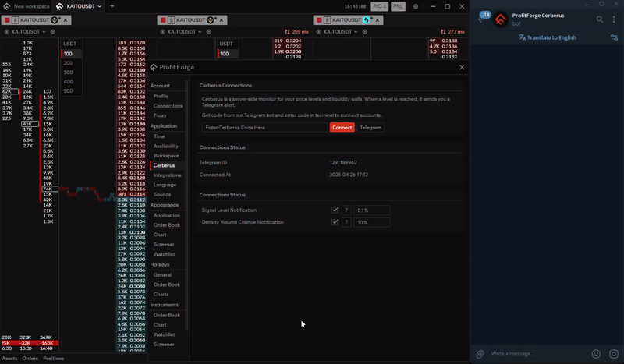This screenshot has width=624, height=364.
Task: Click the P/O 0 button in top bar
Action: [x=380, y=6]
